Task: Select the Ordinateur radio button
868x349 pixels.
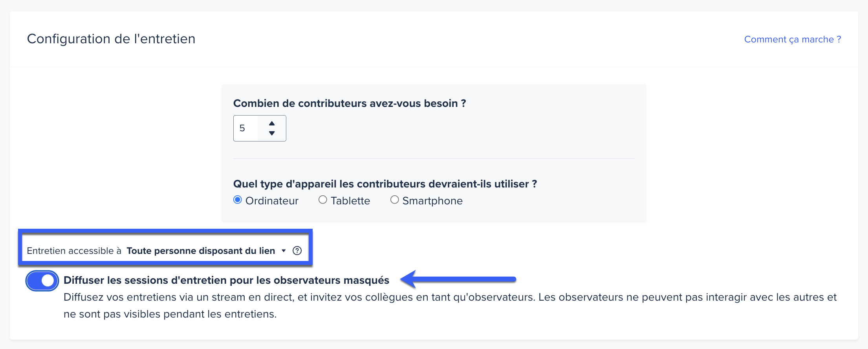Action: (238, 200)
